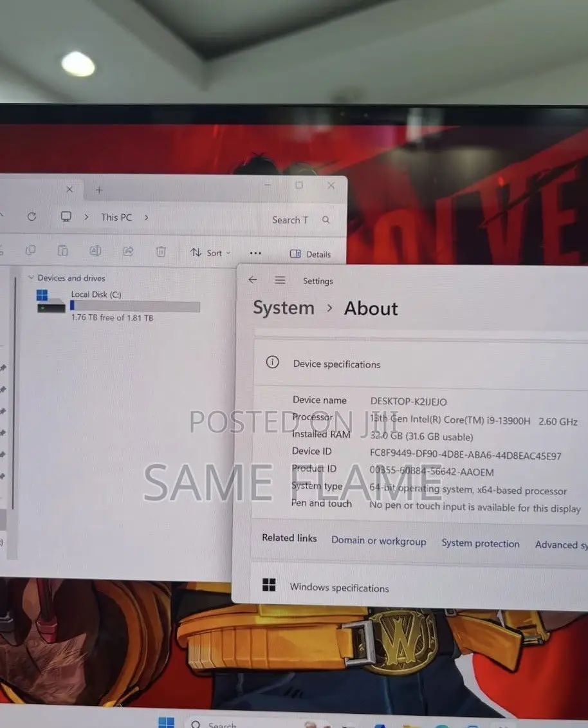Open the System protection link
This screenshot has height=728, width=588.
click(x=481, y=543)
